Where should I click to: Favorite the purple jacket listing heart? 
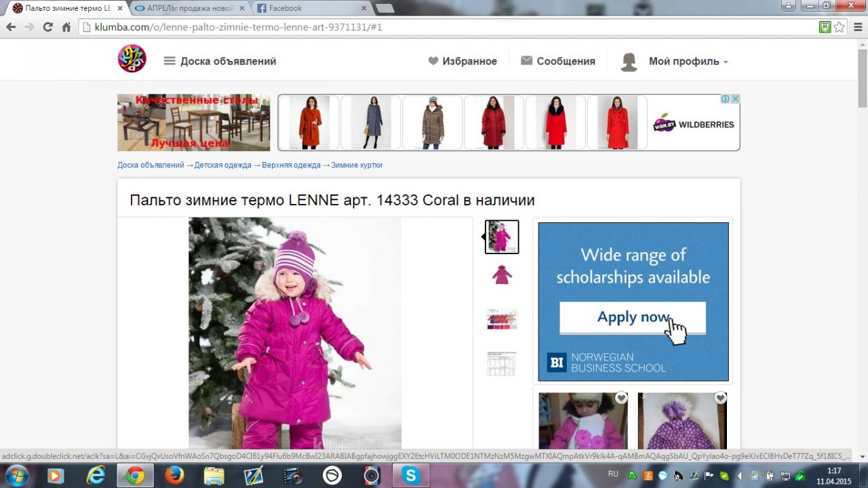(x=720, y=398)
